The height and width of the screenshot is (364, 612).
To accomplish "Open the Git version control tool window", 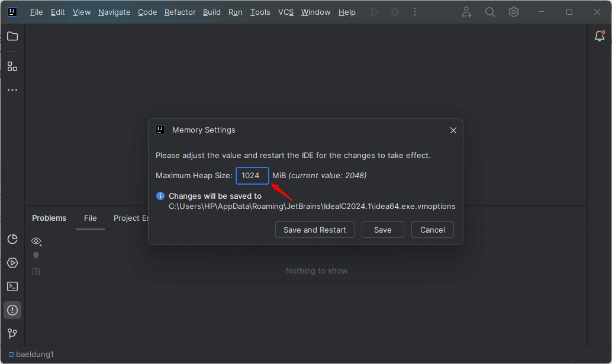I will coord(12,334).
